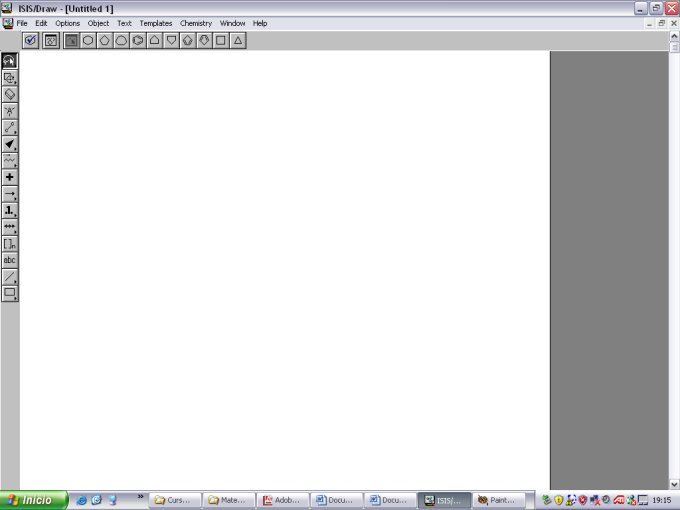Launch Internet Explorer from quick launch

tap(81, 500)
